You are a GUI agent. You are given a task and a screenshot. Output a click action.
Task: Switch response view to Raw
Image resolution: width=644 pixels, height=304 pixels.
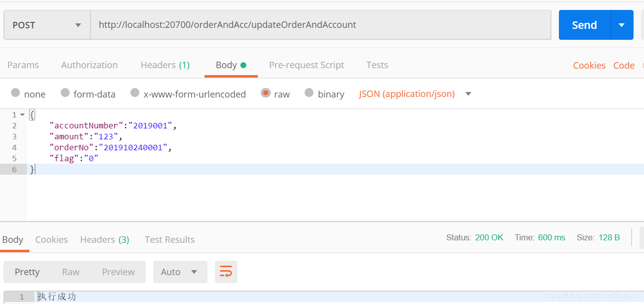click(x=71, y=272)
